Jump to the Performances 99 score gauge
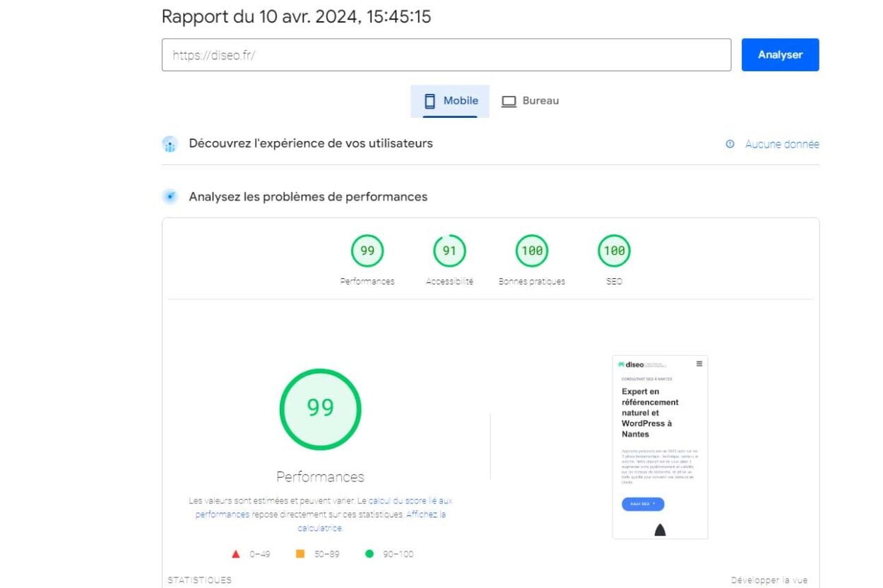Screen dimensions: 883x588 click(x=367, y=251)
